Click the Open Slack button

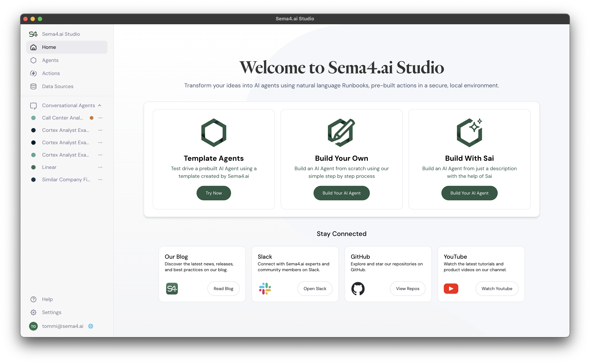[315, 288]
